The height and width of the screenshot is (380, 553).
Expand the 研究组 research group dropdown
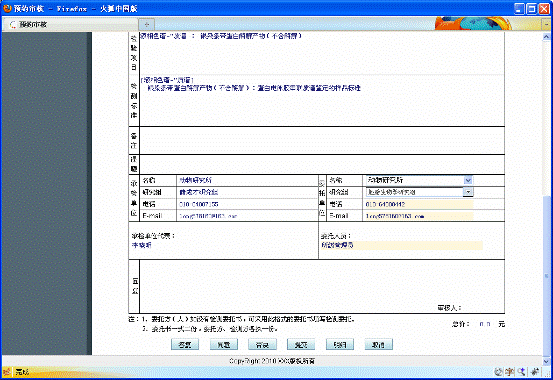point(468,192)
